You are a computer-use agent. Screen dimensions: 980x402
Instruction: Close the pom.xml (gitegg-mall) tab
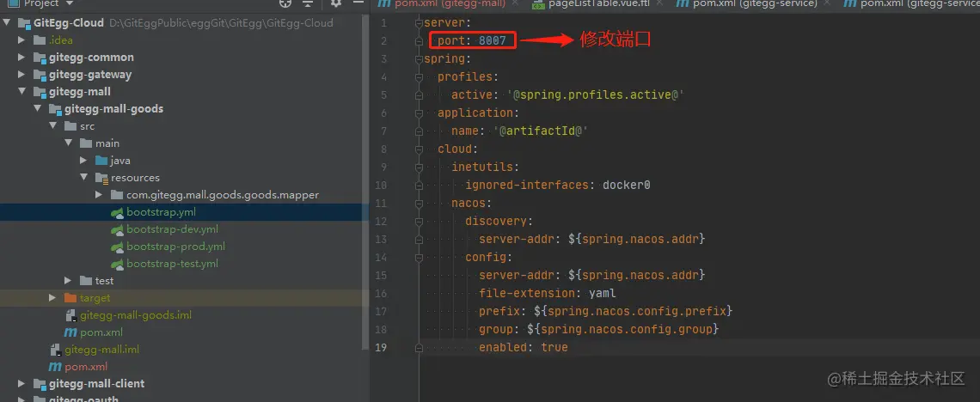pos(515,3)
